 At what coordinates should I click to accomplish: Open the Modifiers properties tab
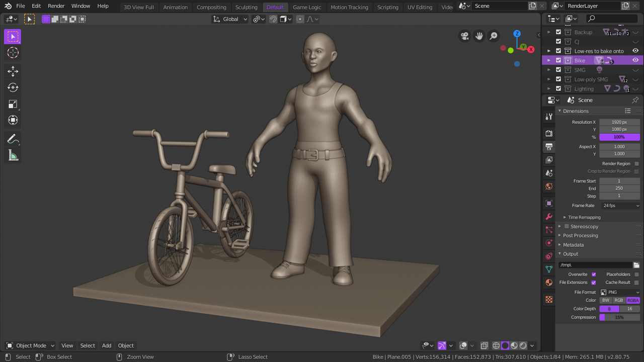coord(549,217)
